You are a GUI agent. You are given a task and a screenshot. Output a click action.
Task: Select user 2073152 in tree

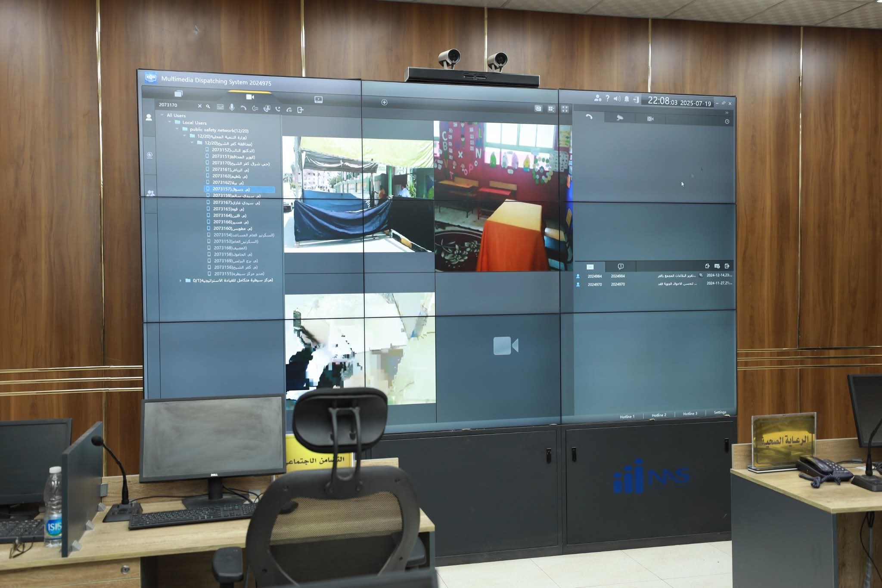pyautogui.click(x=230, y=150)
